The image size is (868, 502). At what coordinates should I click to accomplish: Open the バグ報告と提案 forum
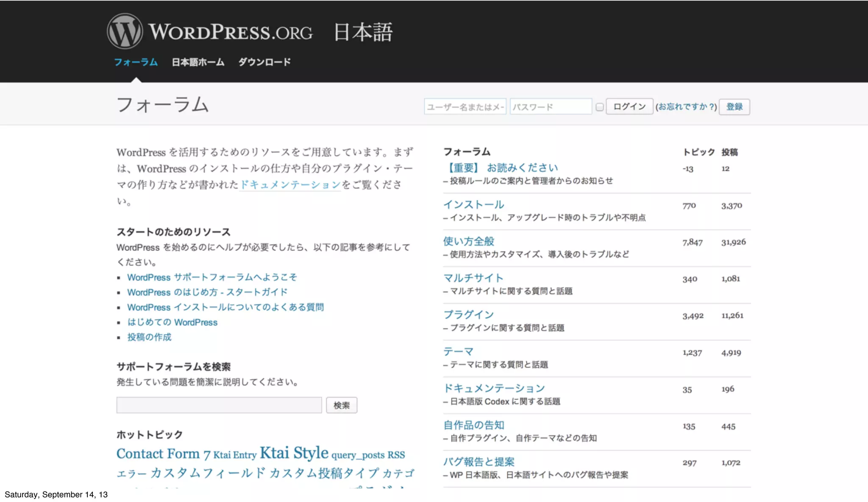[479, 462]
